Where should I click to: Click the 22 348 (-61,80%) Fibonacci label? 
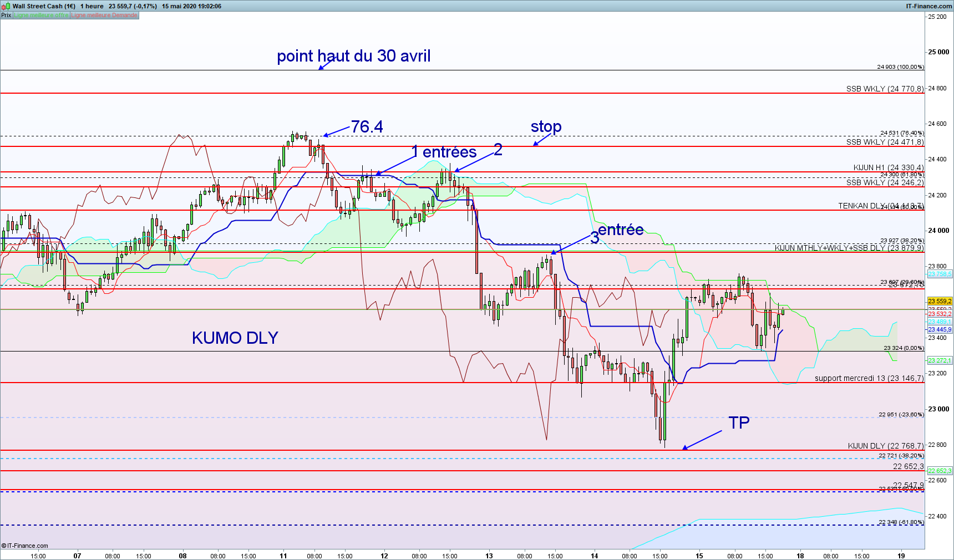(901, 522)
